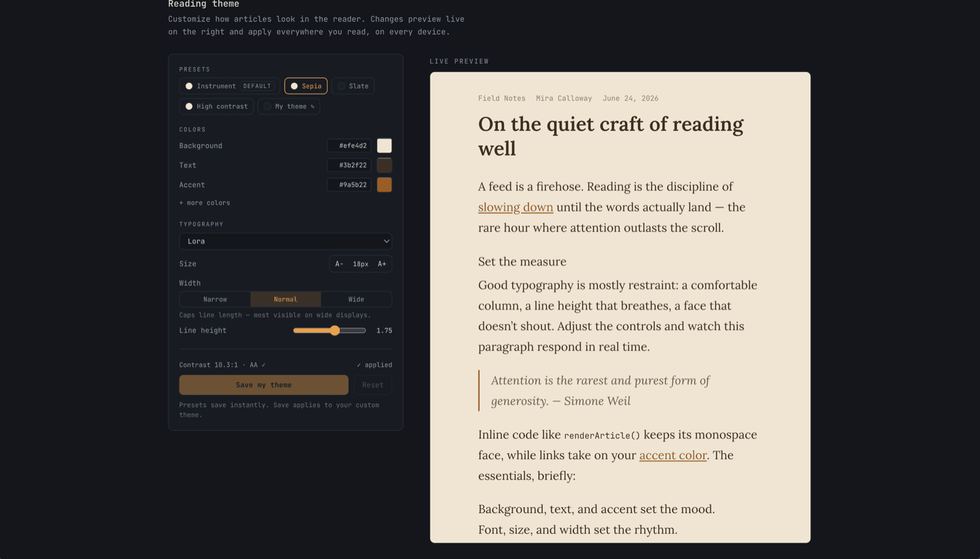This screenshot has width=980, height=559.
Task: Follow the accent color link
Action: click(673, 456)
